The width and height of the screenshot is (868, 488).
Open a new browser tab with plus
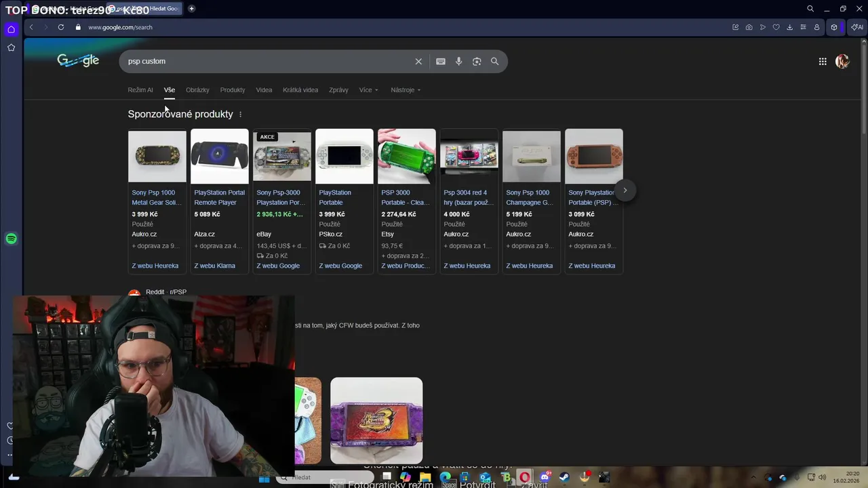coord(192,9)
